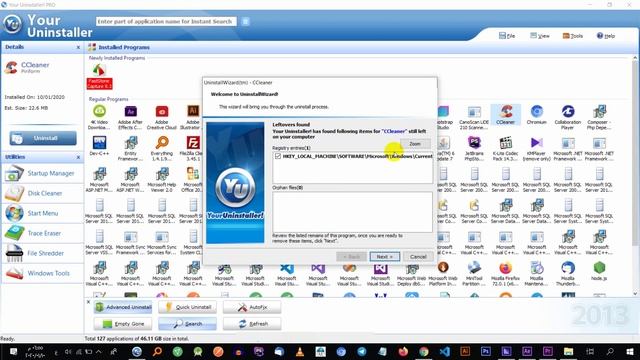This screenshot has height=360, width=640.
Task: Open Visual Studio Code from the taskbar
Action: click(444, 351)
